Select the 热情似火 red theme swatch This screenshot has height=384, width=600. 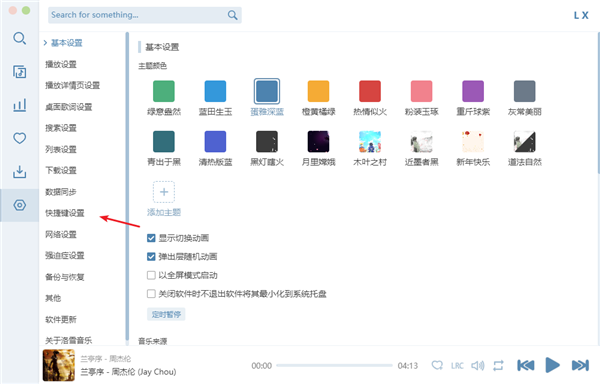[x=370, y=91]
